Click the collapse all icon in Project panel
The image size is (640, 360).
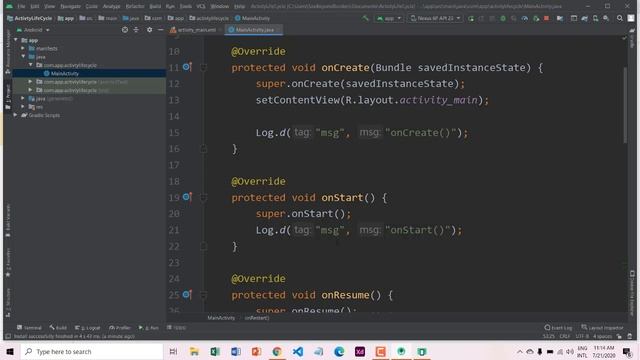(x=136, y=30)
